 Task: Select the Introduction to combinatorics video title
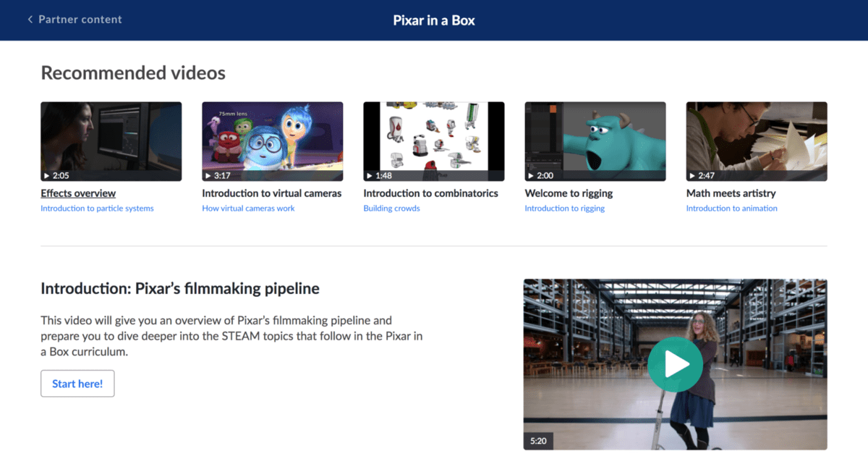tap(431, 193)
